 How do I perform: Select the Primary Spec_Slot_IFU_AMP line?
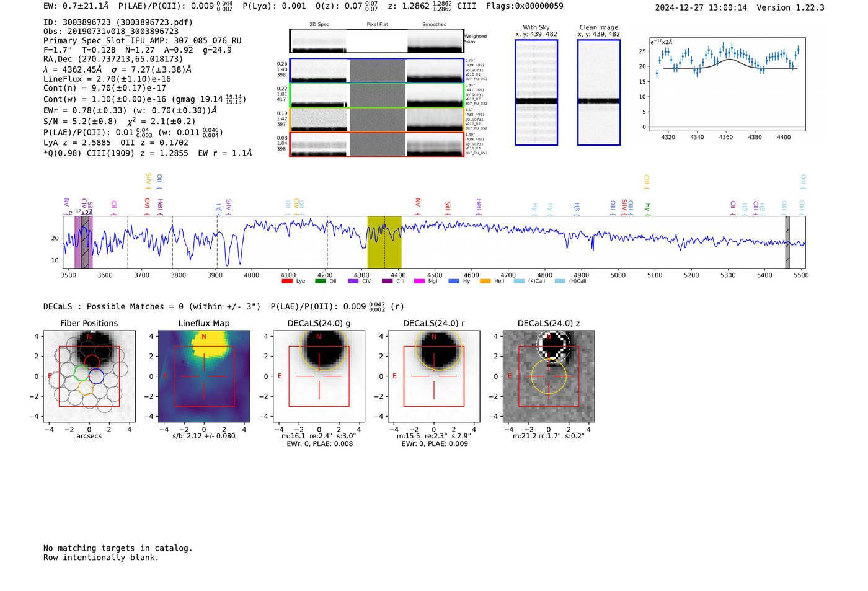[x=143, y=41]
